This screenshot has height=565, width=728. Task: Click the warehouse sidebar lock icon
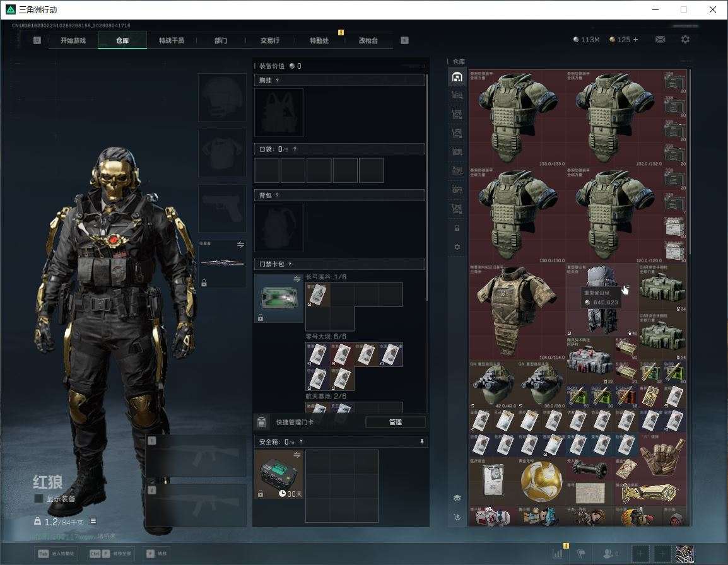457,228
